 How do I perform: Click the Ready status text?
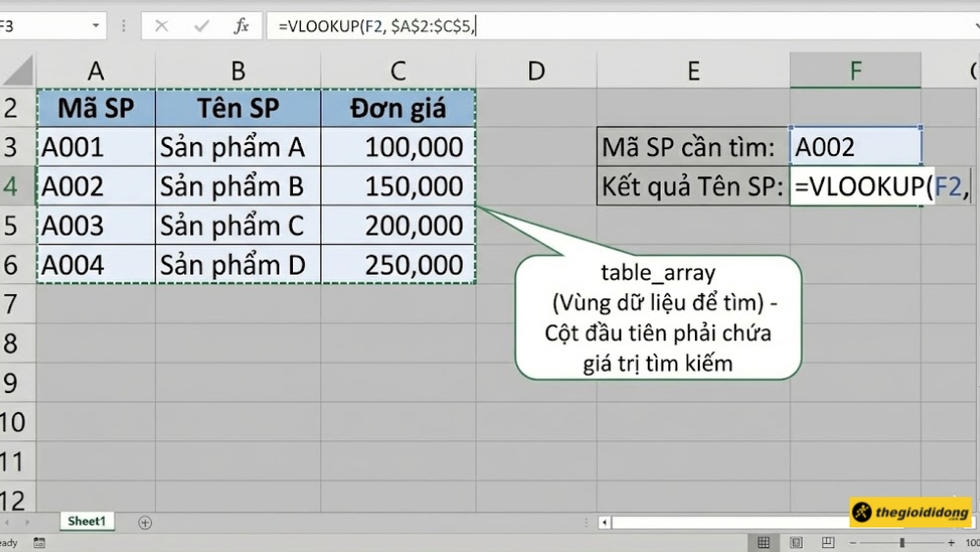(x=9, y=542)
